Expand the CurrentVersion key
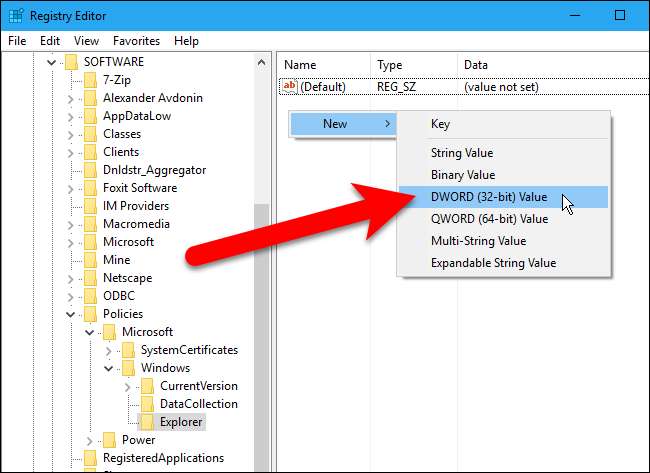This screenshot has width=650, height=473. 127,387
